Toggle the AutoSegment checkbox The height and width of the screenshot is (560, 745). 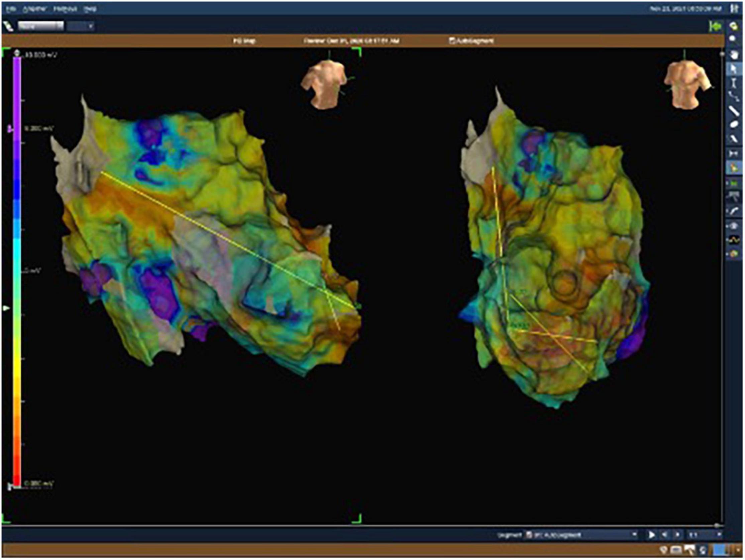[x=452, y=41]
